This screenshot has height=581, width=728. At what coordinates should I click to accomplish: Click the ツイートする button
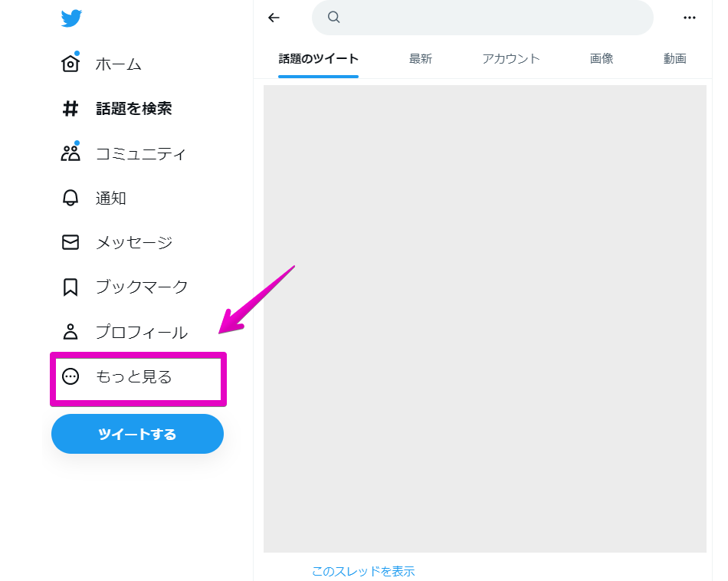tap(137, 434)
